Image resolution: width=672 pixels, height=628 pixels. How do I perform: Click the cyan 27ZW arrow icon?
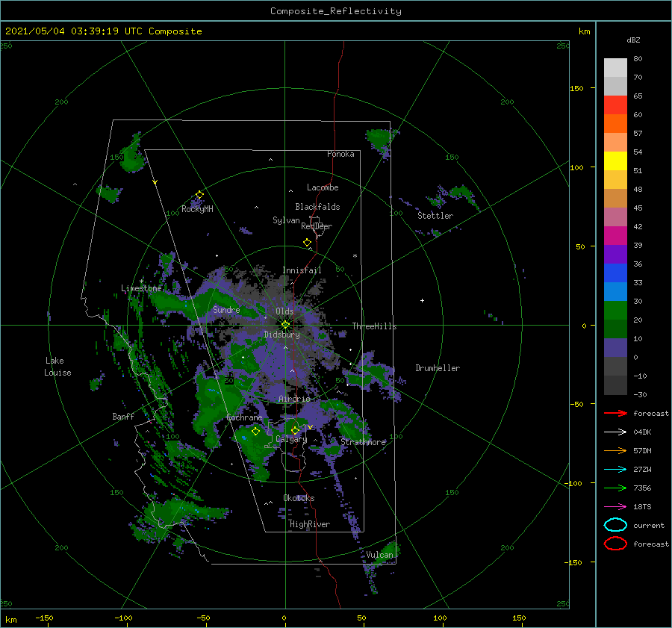615,470
